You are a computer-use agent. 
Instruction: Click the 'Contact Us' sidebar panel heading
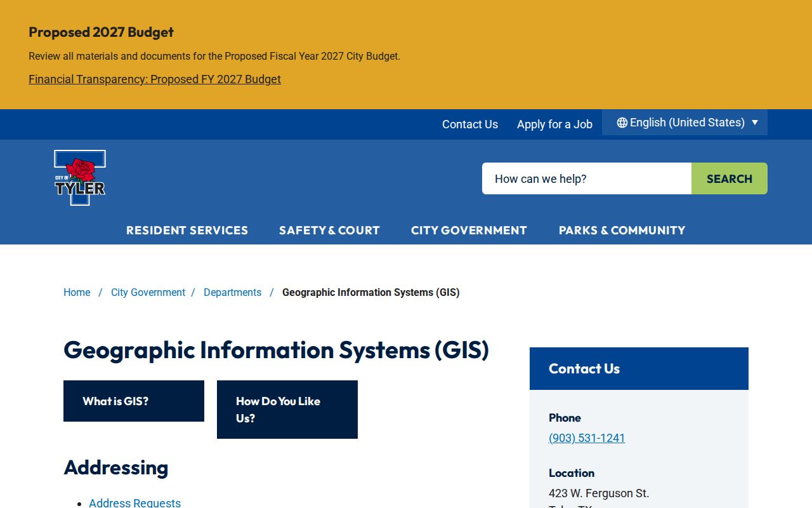point(584,369)
